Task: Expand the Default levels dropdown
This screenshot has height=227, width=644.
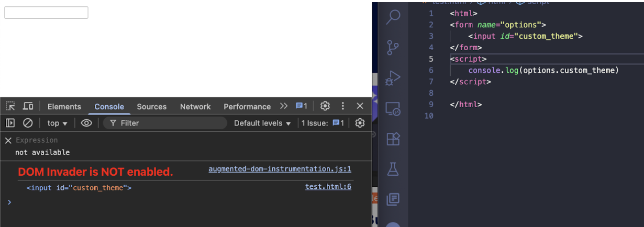Action: coord(262,123)
